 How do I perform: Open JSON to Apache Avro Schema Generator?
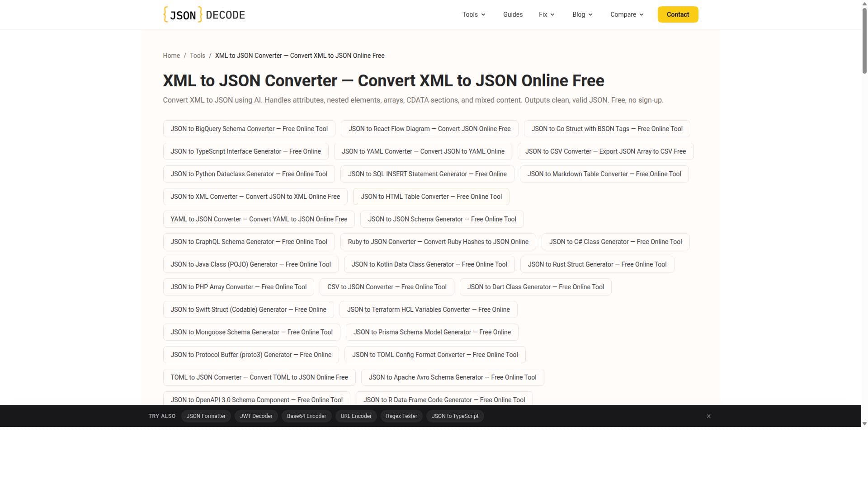point(453,377)
